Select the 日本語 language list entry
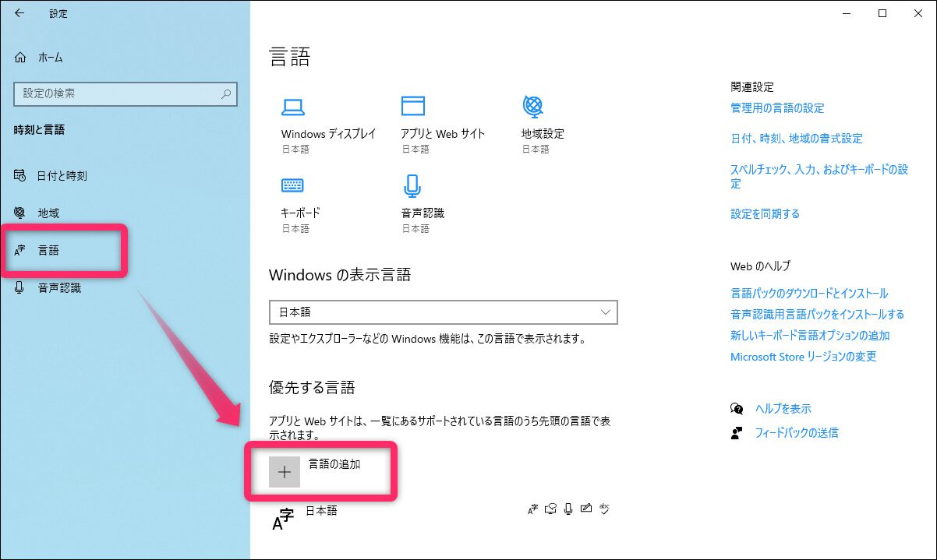 click(x=321, y=512)
